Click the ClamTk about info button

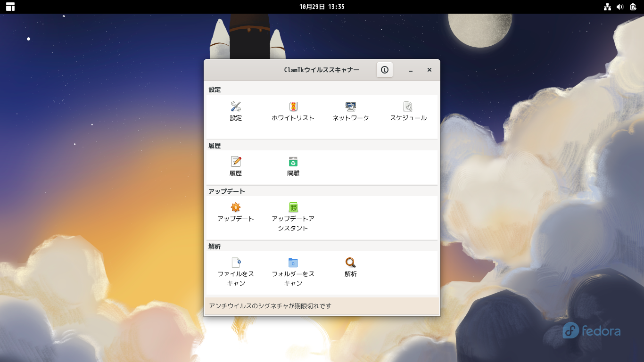pyautogui.click(x=385, y=70)
